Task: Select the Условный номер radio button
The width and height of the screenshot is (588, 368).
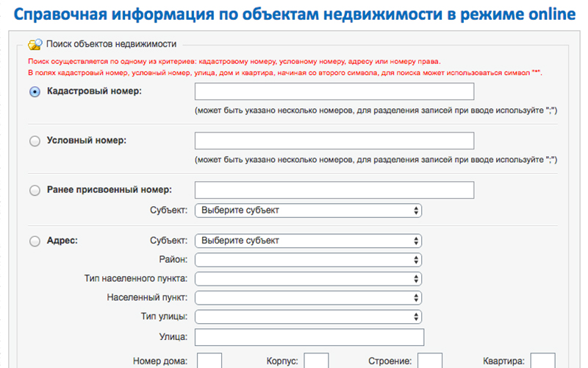Action: tap(35, 141)
